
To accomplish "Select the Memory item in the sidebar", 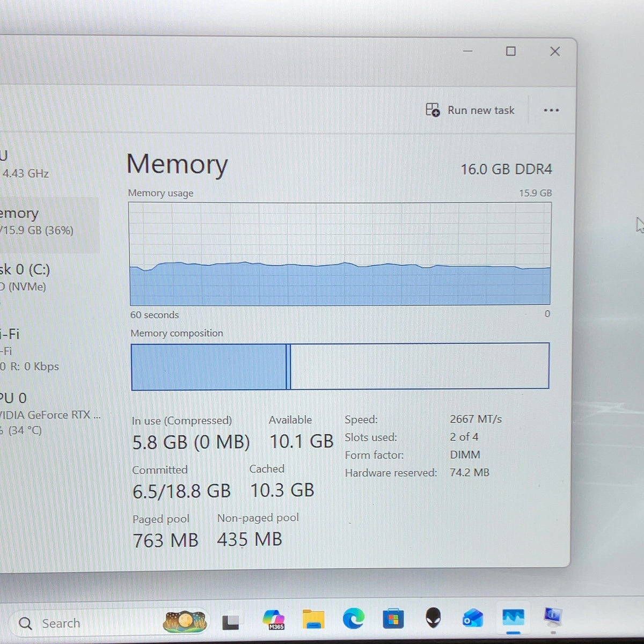I will pos(49,224).
